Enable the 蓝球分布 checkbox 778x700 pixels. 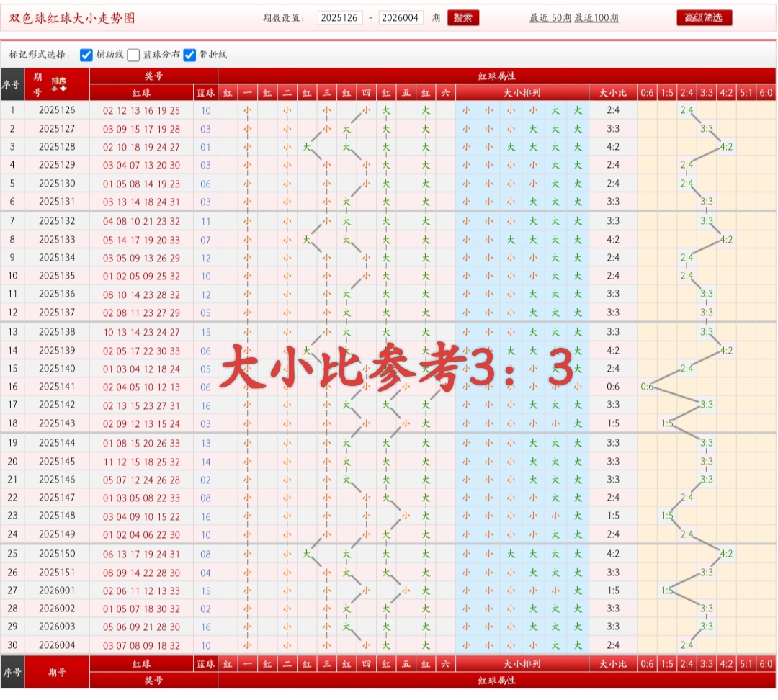pos(133,54)
